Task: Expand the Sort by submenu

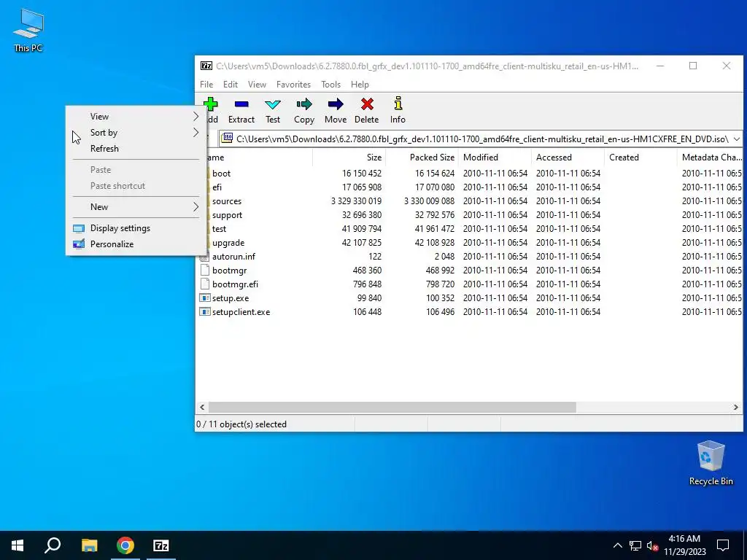Action: click(x=136, y=133)
